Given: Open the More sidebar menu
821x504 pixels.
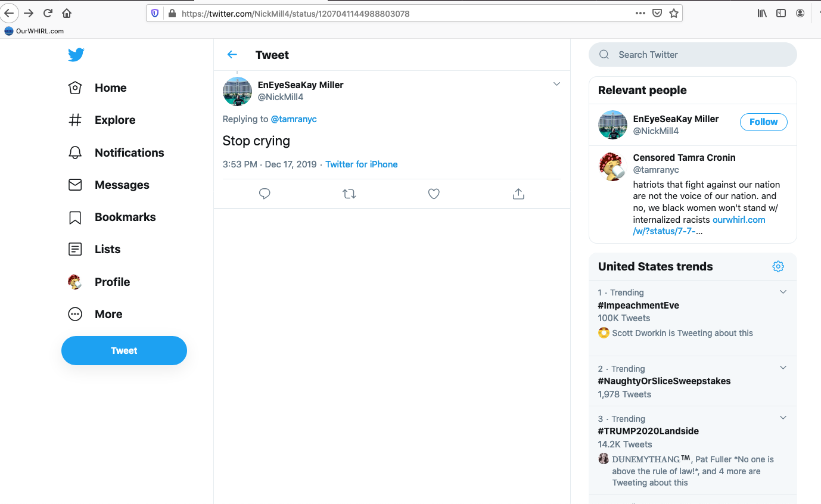Looking at the screenshot, I should point(108,314).
